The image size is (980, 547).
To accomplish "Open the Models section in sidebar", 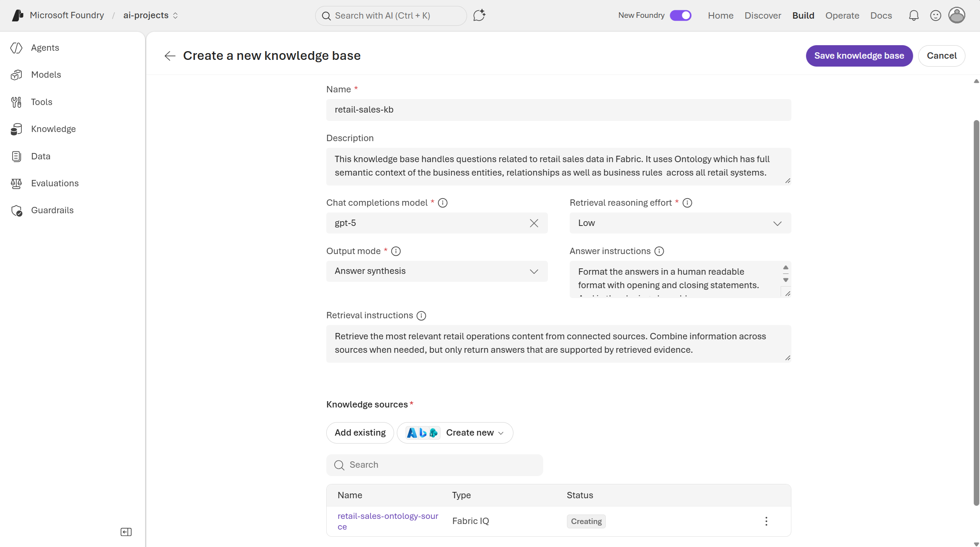I will (46, 75).
